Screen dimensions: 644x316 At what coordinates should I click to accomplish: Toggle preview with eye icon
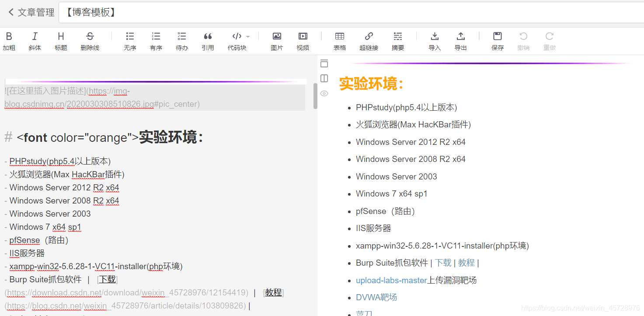click(x=324, y=93)
